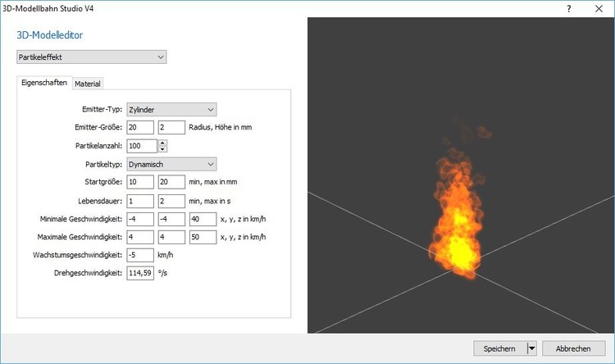The image size is (615, 364).
Task: Switch to the Material tab
Action: pos(88,84)
